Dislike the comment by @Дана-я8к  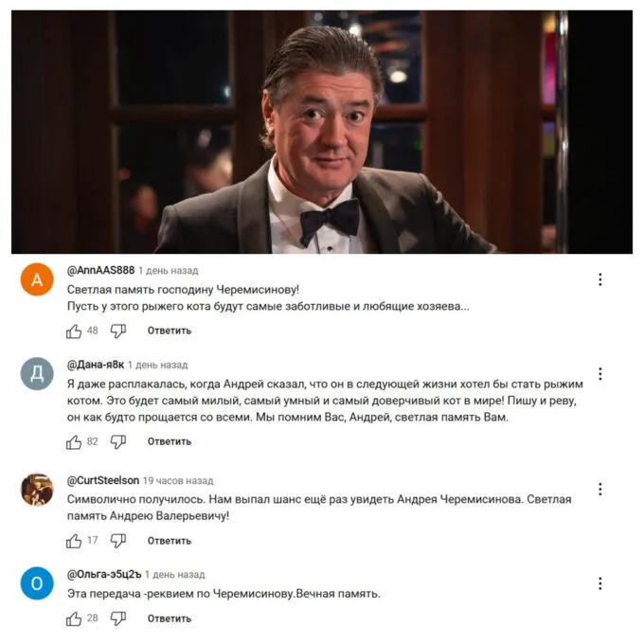pos(118,442)
